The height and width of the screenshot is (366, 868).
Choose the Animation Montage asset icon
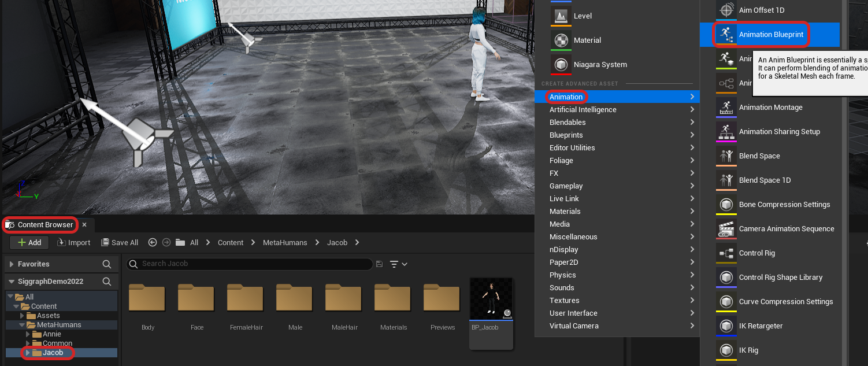pos(725,108)
